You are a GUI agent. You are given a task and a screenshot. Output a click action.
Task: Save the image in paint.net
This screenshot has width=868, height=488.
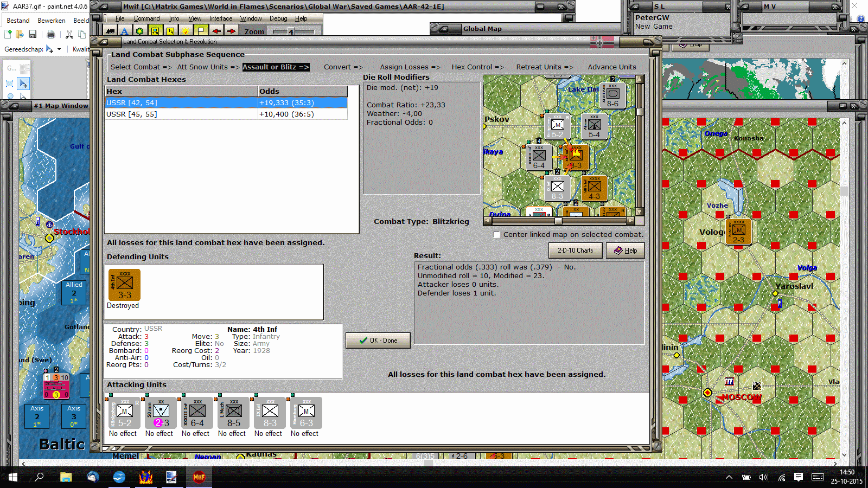coord(33,34)
